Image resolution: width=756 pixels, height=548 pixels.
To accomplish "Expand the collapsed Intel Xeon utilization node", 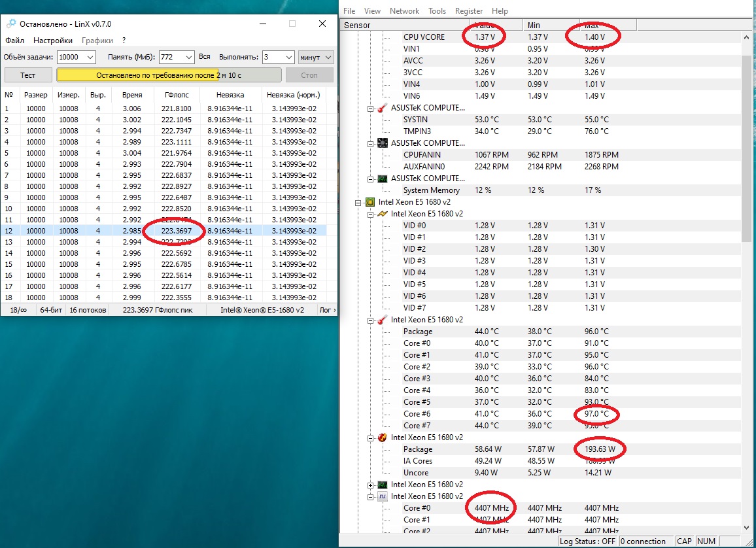I will tap(370, 485).
